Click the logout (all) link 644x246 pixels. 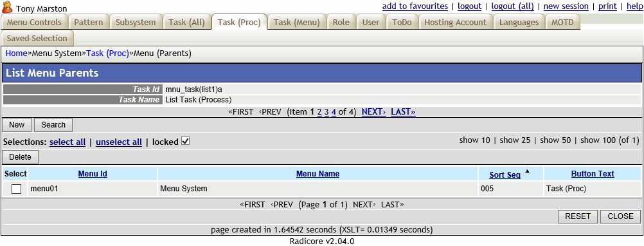point(513,6)
